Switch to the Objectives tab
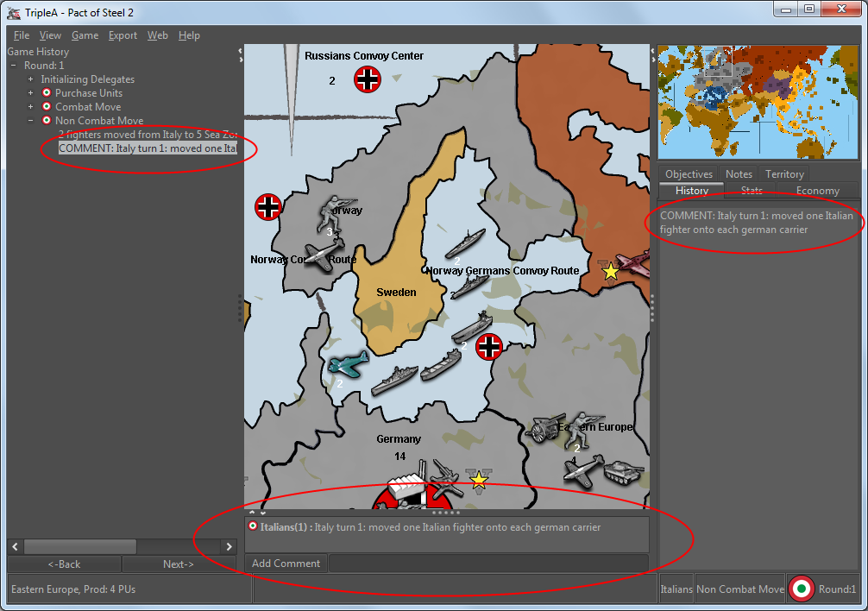Image resolution: width=868 pixels, height=611 pixels. point(689,173)
